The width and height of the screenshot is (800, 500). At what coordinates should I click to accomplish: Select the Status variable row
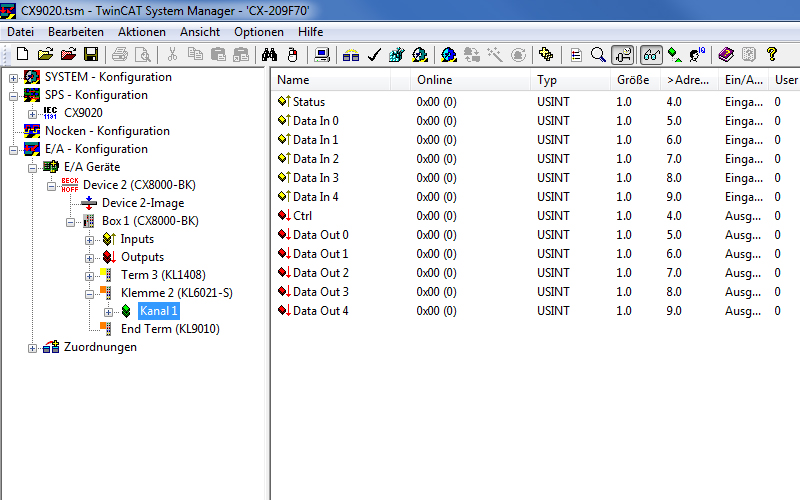[536, 102]
